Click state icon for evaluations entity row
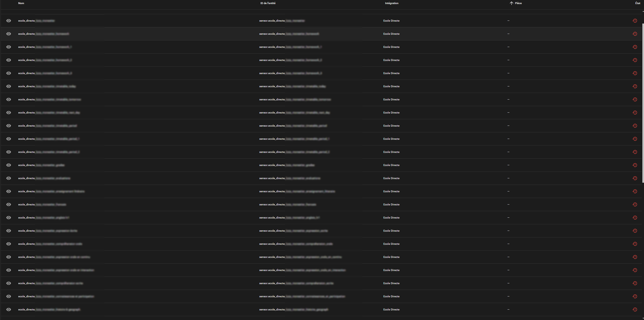 pyautogui.click(x=635, y=178)
